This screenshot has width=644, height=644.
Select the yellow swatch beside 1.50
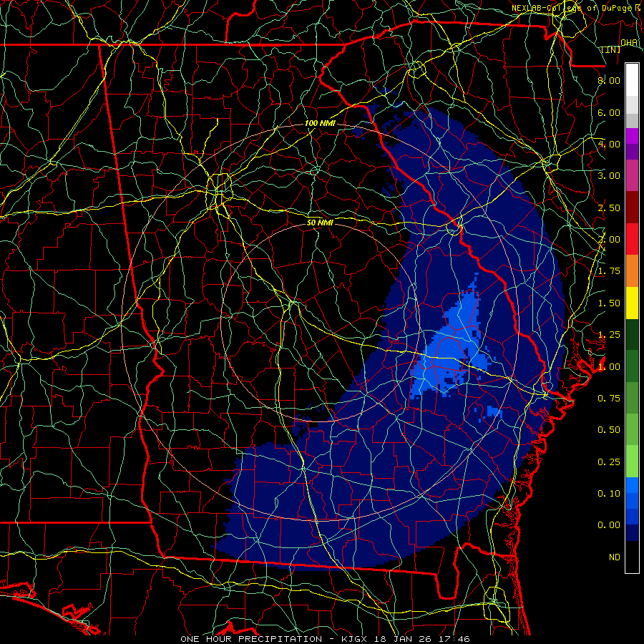point(632,303)
